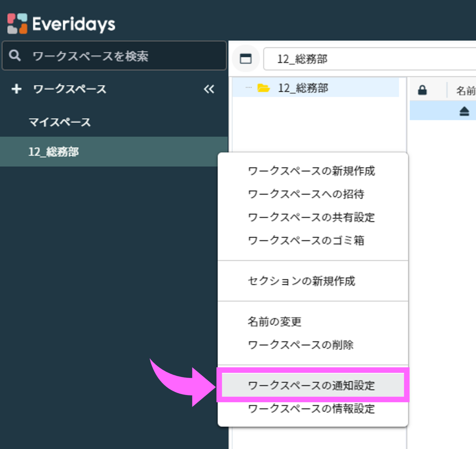Expand the tree dots beside 12_総務部 folder
The height and width of the screenshot is (449, 476).
[x=248, y=88]
